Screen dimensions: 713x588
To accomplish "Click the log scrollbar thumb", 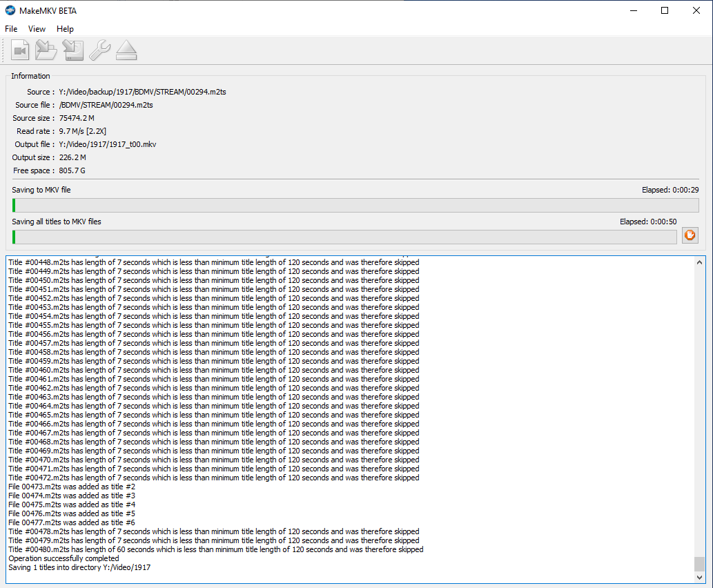I will (699, 563).
